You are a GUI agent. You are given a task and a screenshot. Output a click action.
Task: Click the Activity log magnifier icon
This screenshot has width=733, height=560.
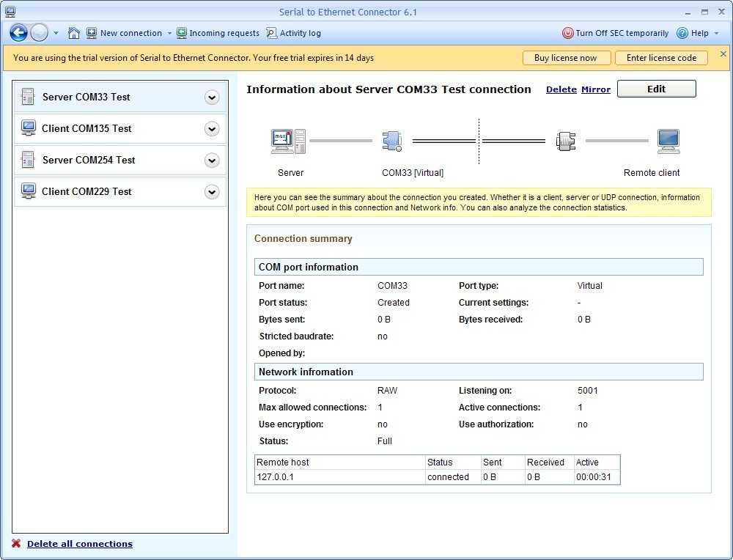[272, 33]
